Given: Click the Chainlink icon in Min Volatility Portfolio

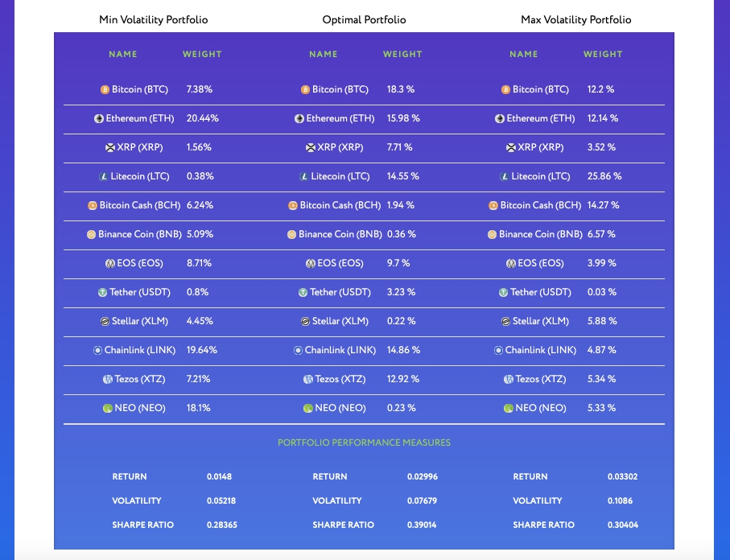Looking at the screenshot, I should pyautogui.click(x=97, y=350).
